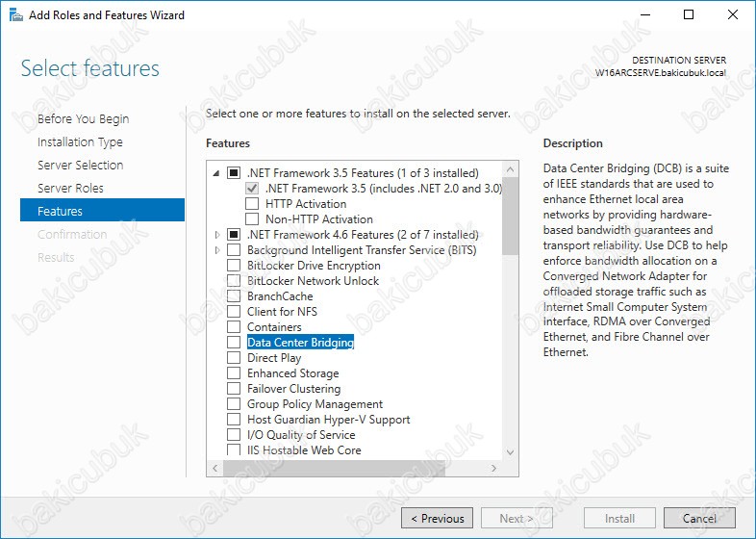The image size is (756, 539).
Task: Check the Data Center Bridging checkbox
Action: (x=234, y=343)
